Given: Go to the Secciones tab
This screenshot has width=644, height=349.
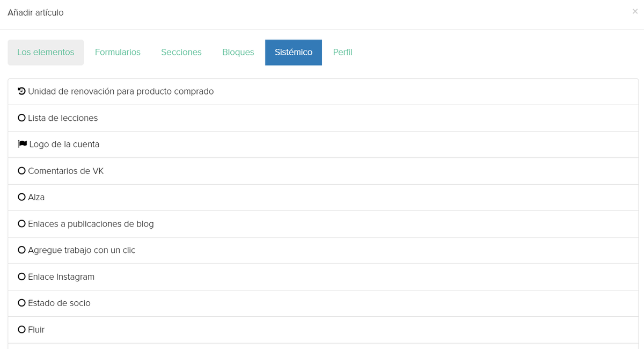Looking at the screenshot, I should pyautogui.click(x=181, y=52).
